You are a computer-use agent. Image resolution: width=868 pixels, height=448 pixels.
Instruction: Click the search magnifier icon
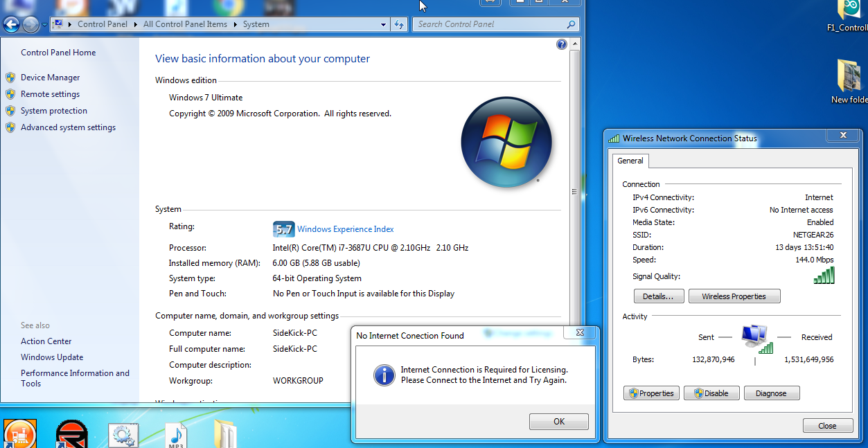click(x=571, y=24)
